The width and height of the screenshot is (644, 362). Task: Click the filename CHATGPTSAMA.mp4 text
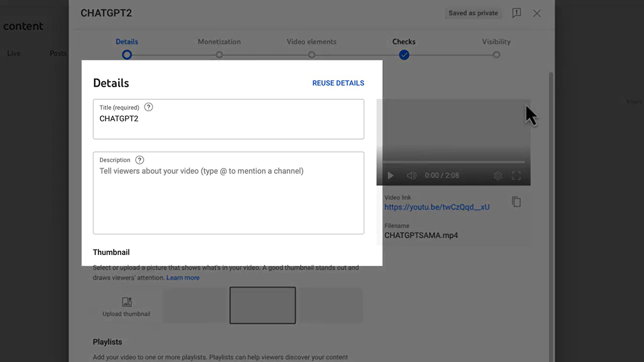[x=421, y=235]
